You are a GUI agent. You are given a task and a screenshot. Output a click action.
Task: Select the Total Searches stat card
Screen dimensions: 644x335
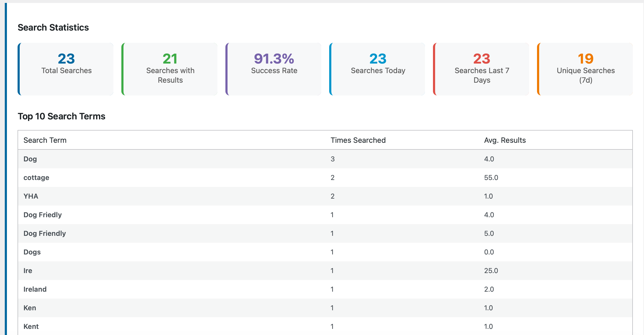66,69
